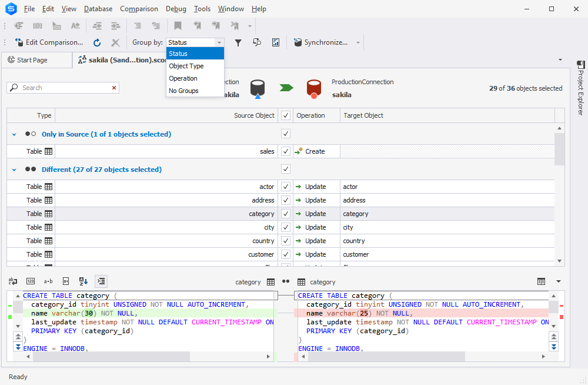Select Status in Group by list

pos(195,54)
